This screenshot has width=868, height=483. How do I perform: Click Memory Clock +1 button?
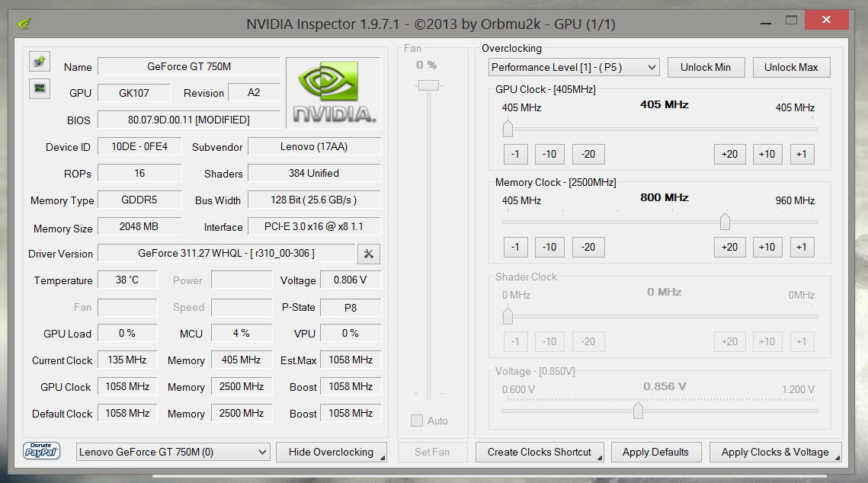802,248
